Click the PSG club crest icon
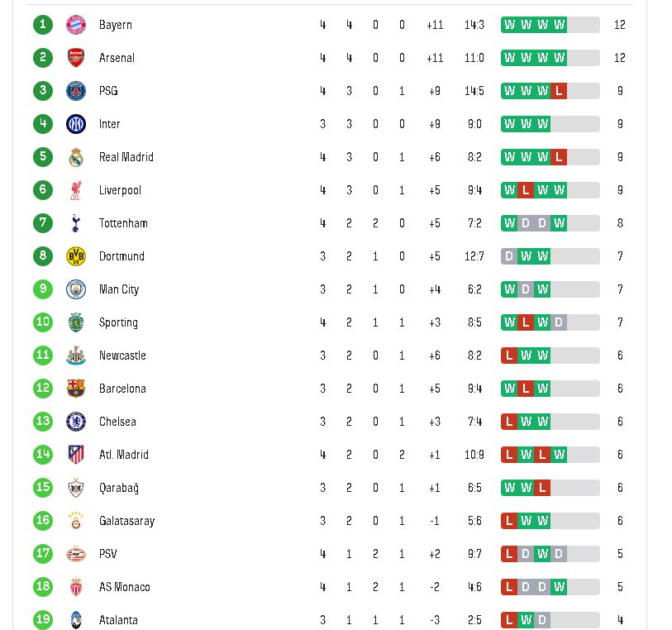Viewport: 672px width, 630px height. (76, 91)
